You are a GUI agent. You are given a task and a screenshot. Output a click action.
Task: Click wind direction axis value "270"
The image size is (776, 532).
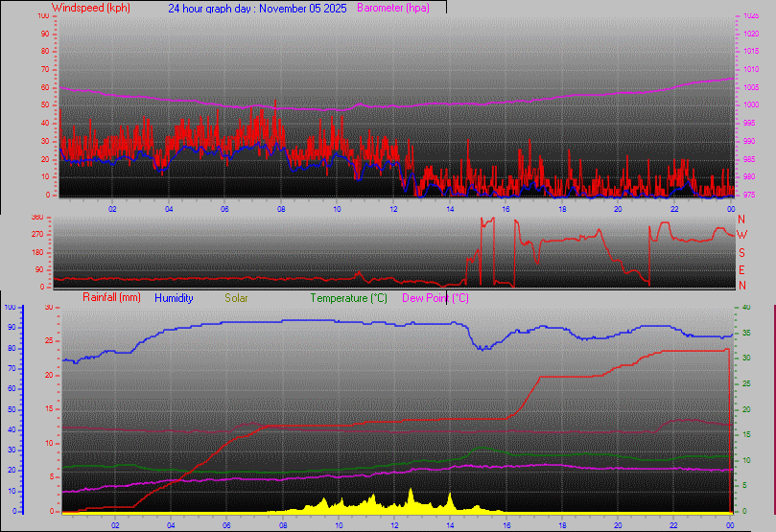(x=37, y=234)
